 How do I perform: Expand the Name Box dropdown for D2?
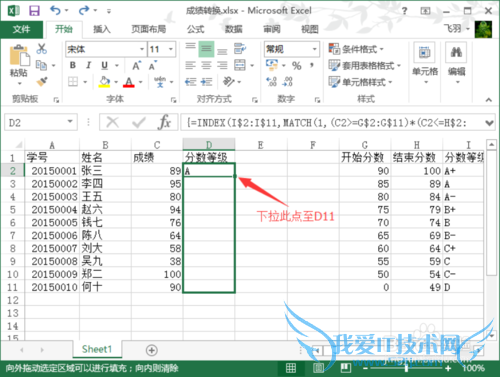70,121
